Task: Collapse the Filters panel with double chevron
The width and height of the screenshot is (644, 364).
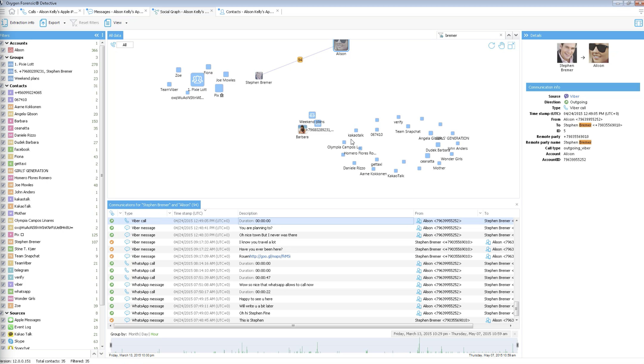Action: pyautogui.click(x=96, y=35)
